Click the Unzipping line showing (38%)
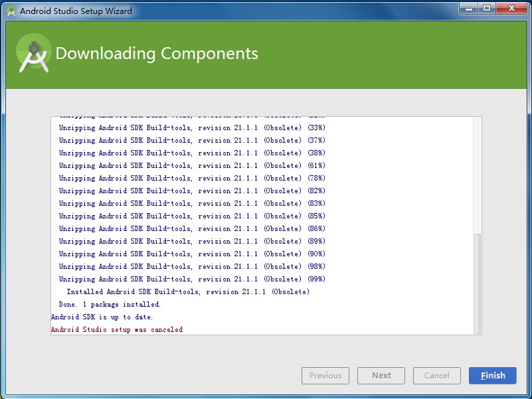This screenshot has width=532, height=399. [x=192, y=153]
